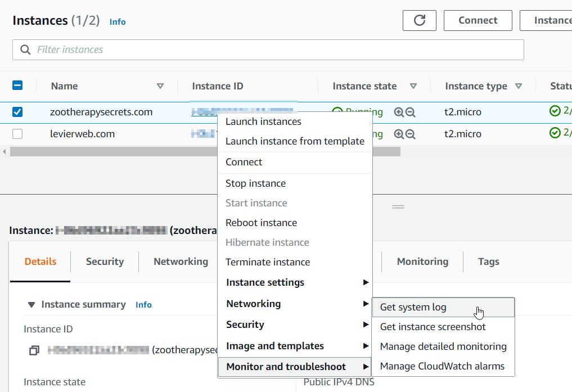Click the horizontal scrollbar thumb under table
This screenshot has height=392, width=572.
pos(205,151)
